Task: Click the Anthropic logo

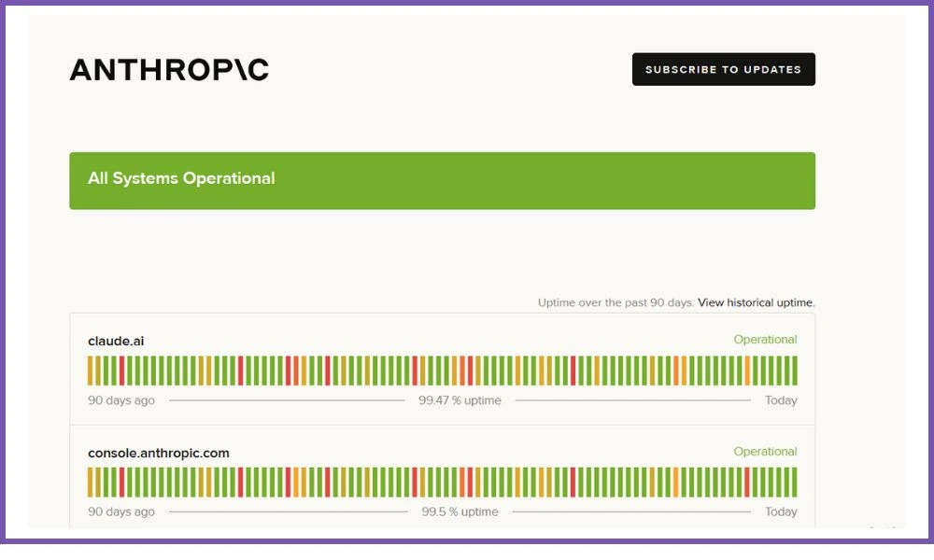Action: 169,70
